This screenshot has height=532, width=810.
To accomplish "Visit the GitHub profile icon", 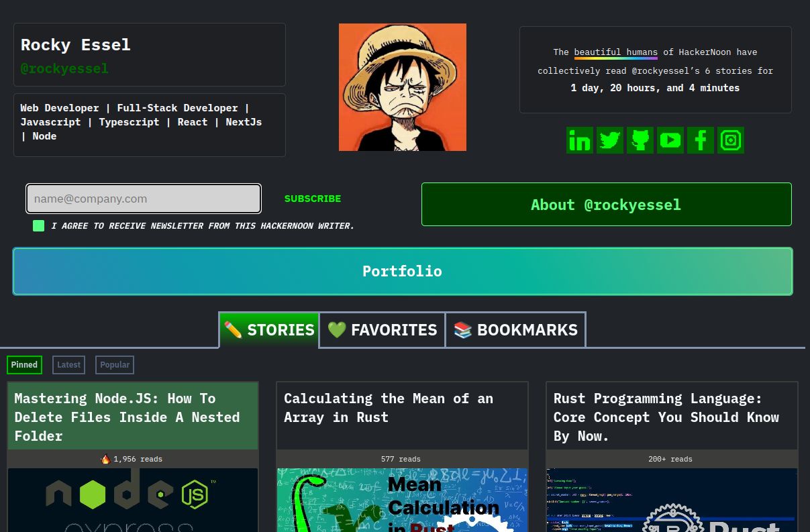I will point(640,140).
